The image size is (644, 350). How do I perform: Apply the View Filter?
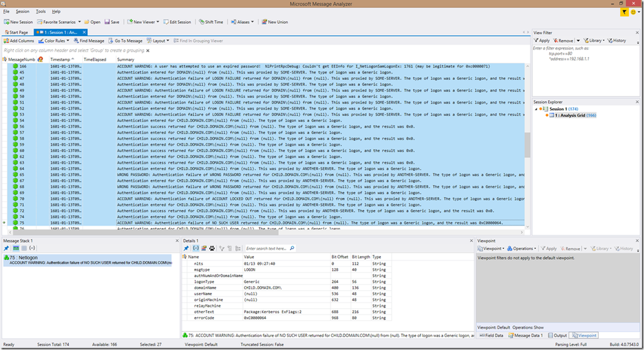point(542,41)
